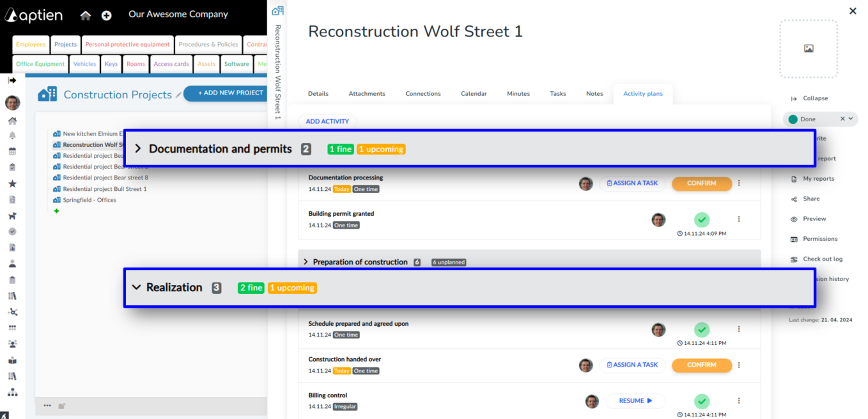This screenshot has height=419, width=868.
Task: Click the star favorites icon in sidebar
Action: click(x=12, y=183)
